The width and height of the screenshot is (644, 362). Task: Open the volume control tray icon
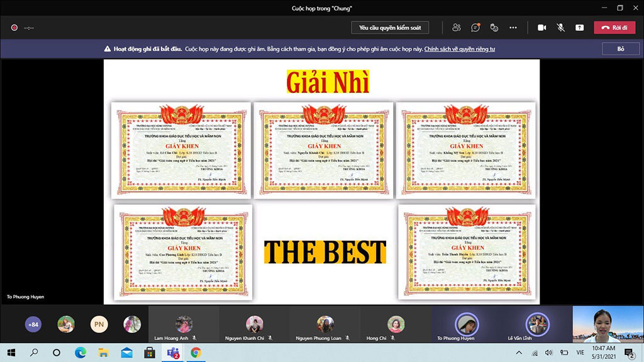click(x=549, y=353)
